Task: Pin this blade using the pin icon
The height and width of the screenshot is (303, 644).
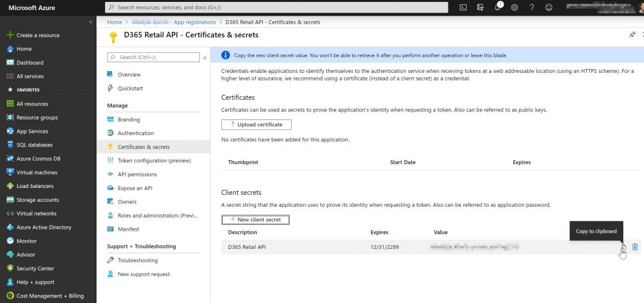Action: click(632, 35)
